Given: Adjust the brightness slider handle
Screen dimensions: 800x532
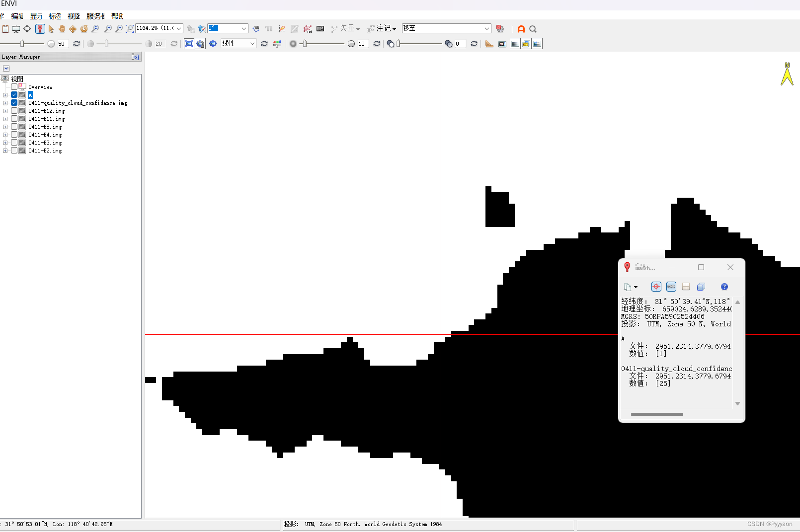Looking at the screenshot, I should point(22,44).
